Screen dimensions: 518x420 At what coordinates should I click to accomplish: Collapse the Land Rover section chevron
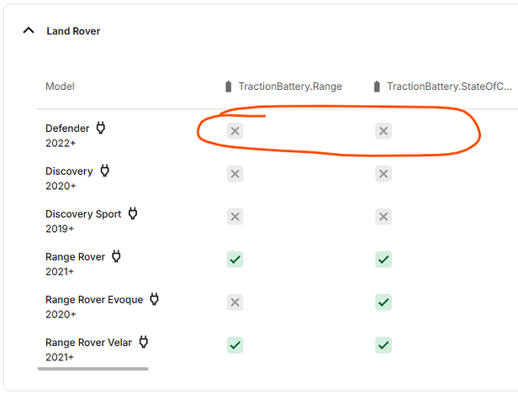pyautogui.click(x=29, y=31)
